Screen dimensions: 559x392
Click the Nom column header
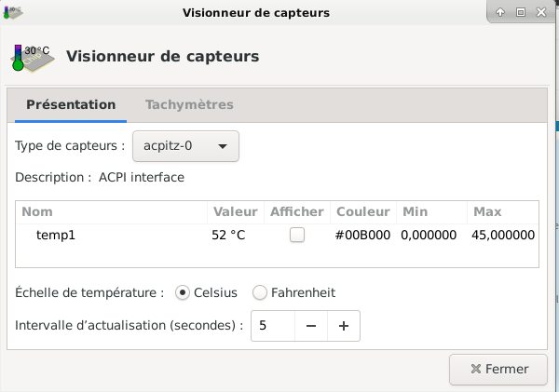click(x=37, y=211)
